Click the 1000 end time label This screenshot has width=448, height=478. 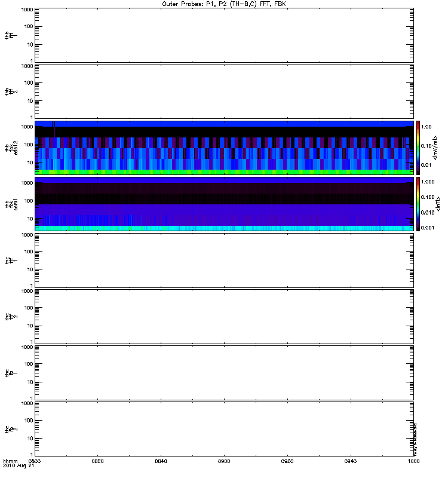(413, 461)
